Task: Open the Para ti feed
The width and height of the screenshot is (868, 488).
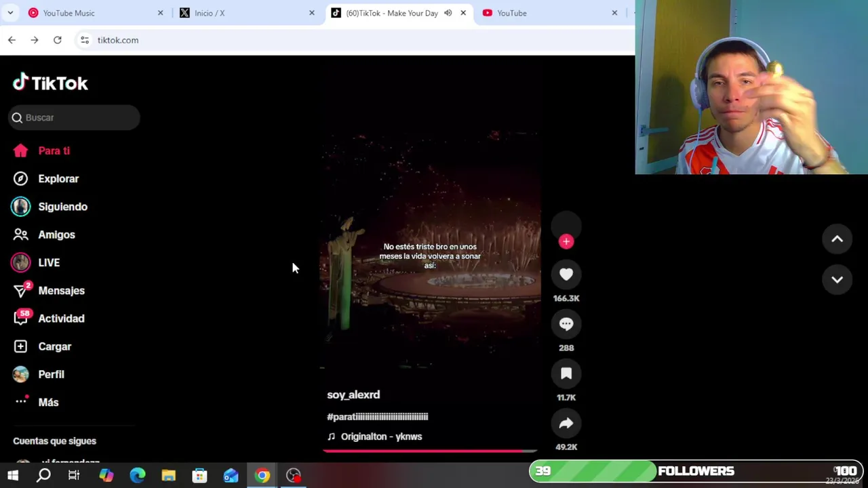Action: pos(42,150)
